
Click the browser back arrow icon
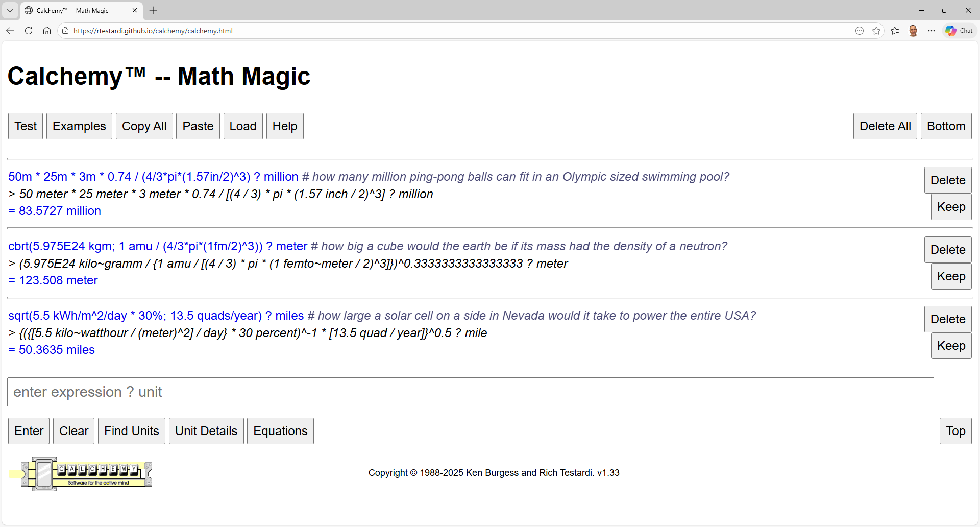click(x=10, y=31)
